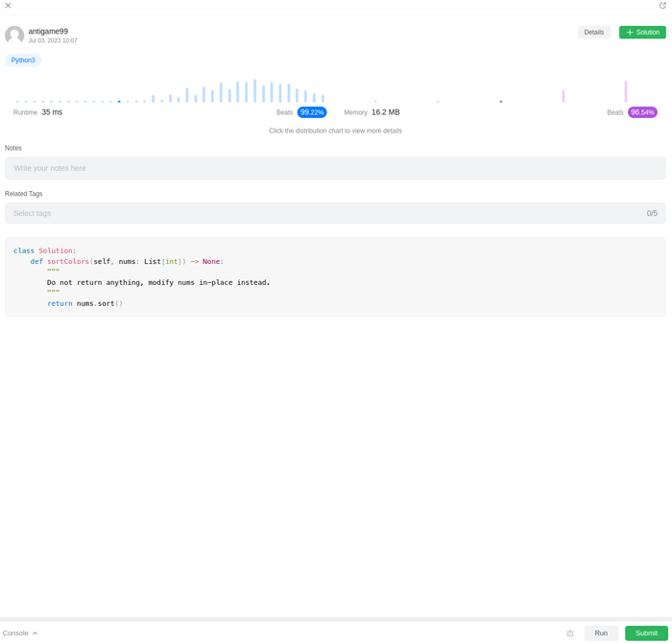Focus the Notes text field
Image resolution: width=672 pixels, height=643 pixels.
pos(335,168)
